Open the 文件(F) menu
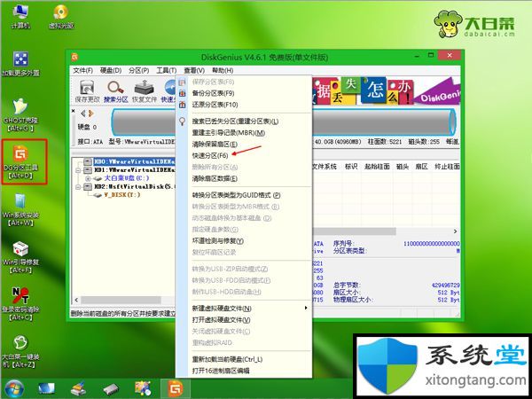Screen dimensions: 532x399 pos(82,70)
